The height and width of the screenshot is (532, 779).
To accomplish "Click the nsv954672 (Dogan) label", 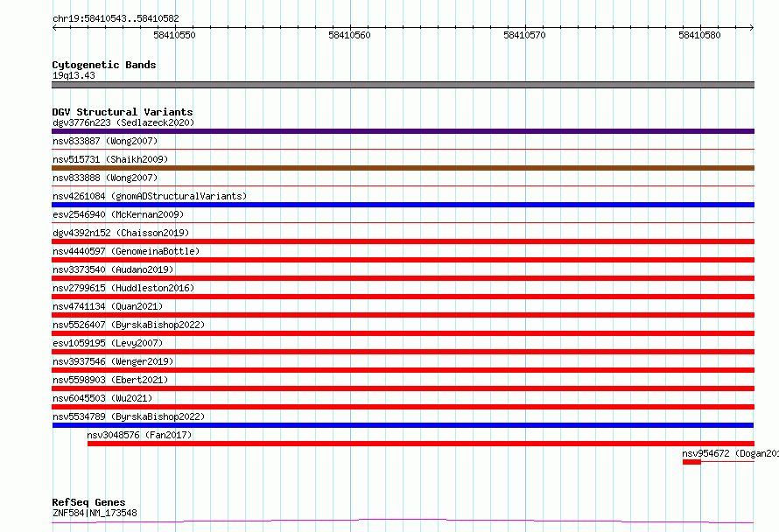I will 730,453.
